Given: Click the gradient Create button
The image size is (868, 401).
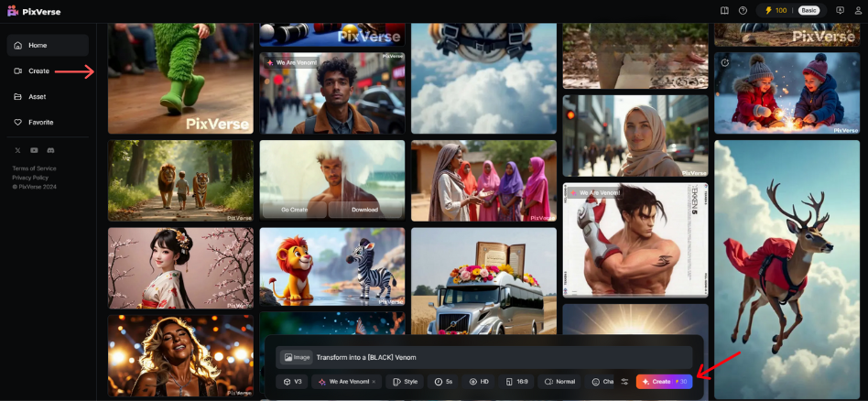Looking at the screenshot, I should [x=665, y=382].
